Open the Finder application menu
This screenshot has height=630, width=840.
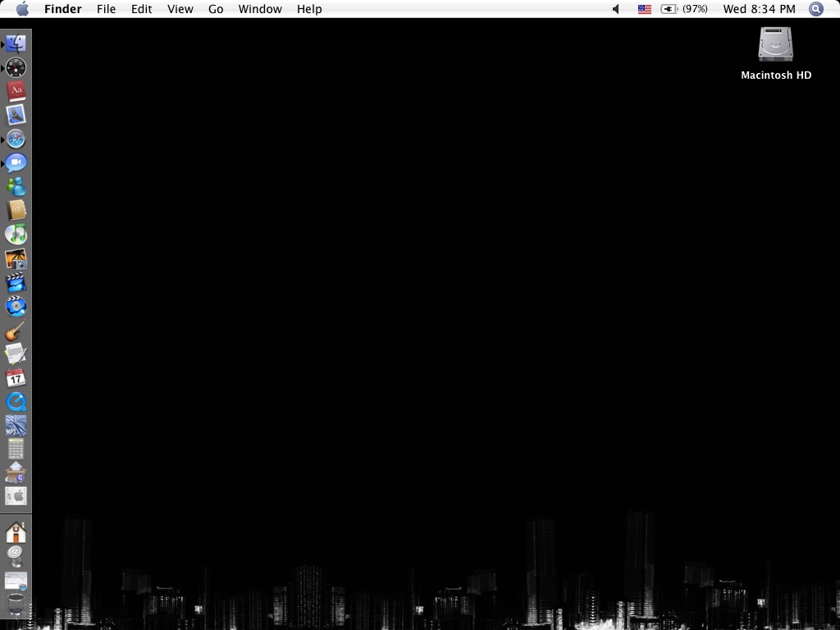coord(62,9)
